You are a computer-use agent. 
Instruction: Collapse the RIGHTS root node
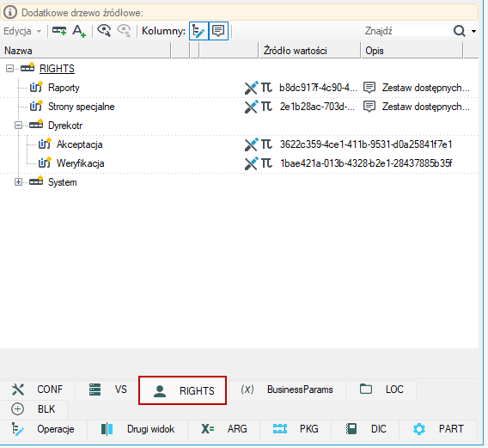pyautogui.click(x=10, y=68)
